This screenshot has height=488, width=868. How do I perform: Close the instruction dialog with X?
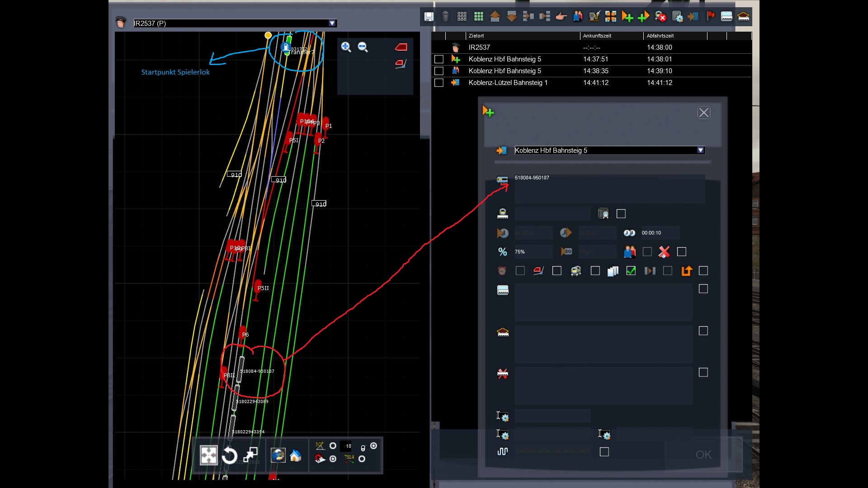click(x=703, y=113)
